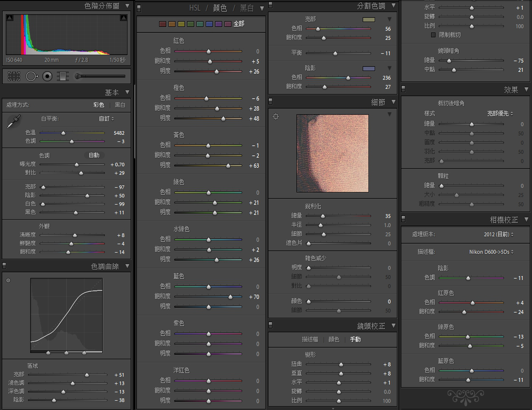
Task: Choose the aqua HSL color swatch
Action: 200,24
